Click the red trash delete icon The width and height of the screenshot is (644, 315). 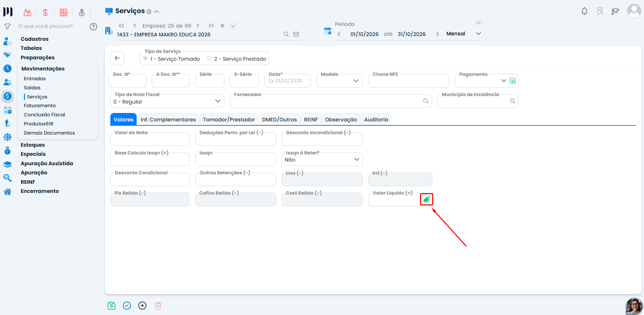click(x=158, y=306)
